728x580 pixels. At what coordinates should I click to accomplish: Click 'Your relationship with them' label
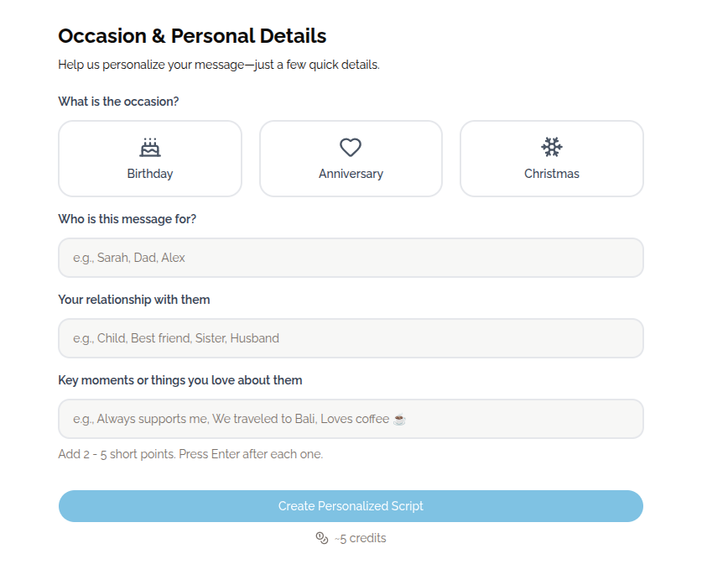[134, 300]
